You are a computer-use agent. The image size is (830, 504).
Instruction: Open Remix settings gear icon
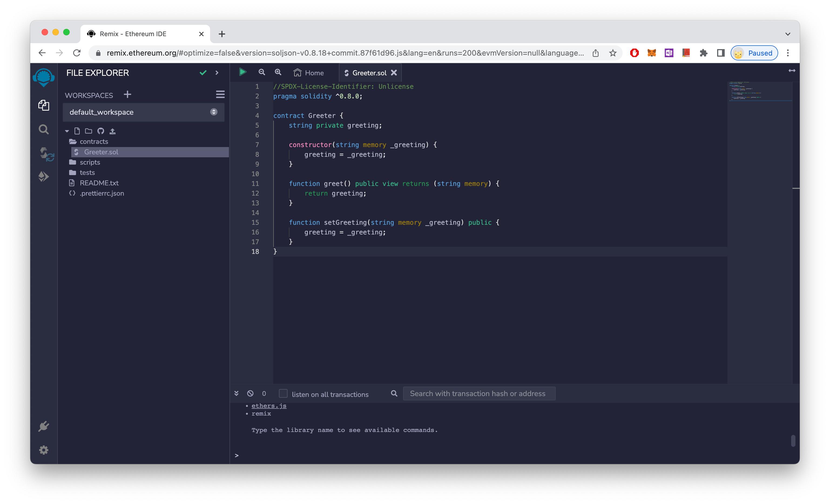tap(44, 450)
